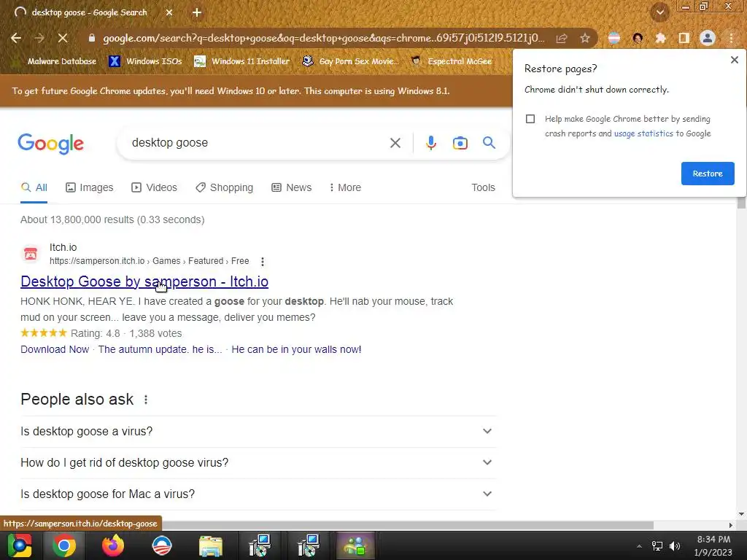747x560 pixels.
Task: Open a new browser tab
Action: pyautogui.click(x=197, y=13)
